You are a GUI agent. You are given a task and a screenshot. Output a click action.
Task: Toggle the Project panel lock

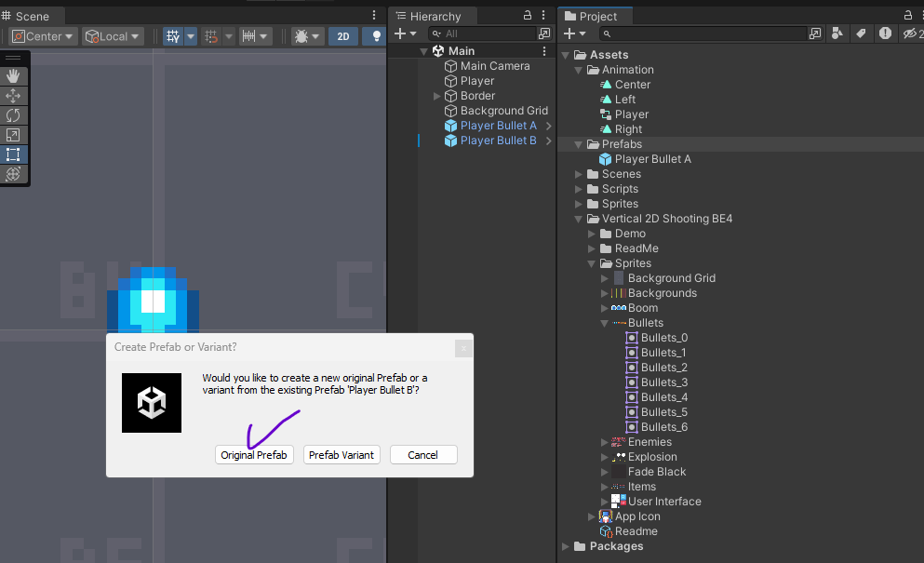[908, 15]
